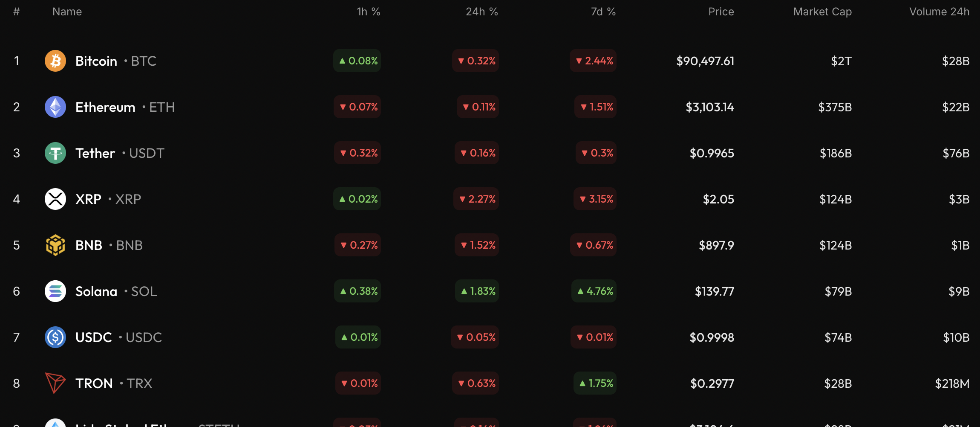Click the Bitcoin coin logo icon

[x=55, y=61]
